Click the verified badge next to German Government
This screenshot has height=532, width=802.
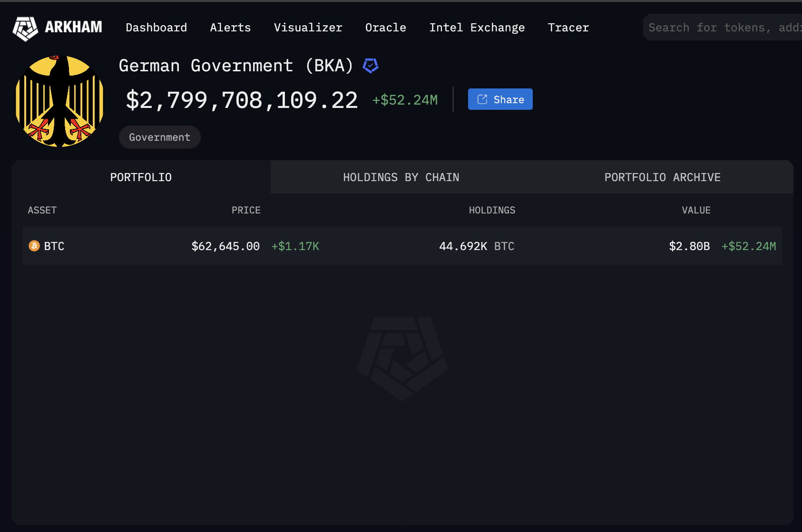[371, 66]
